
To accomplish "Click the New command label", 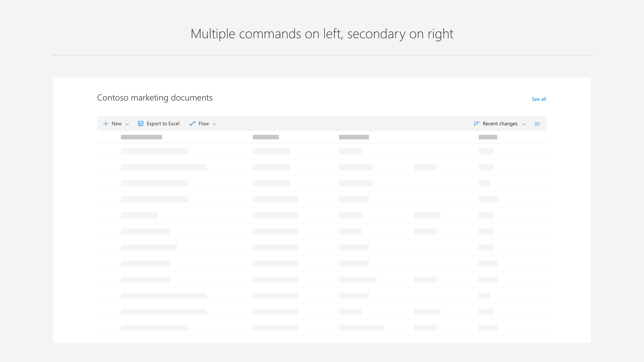I will pos(116,124).
